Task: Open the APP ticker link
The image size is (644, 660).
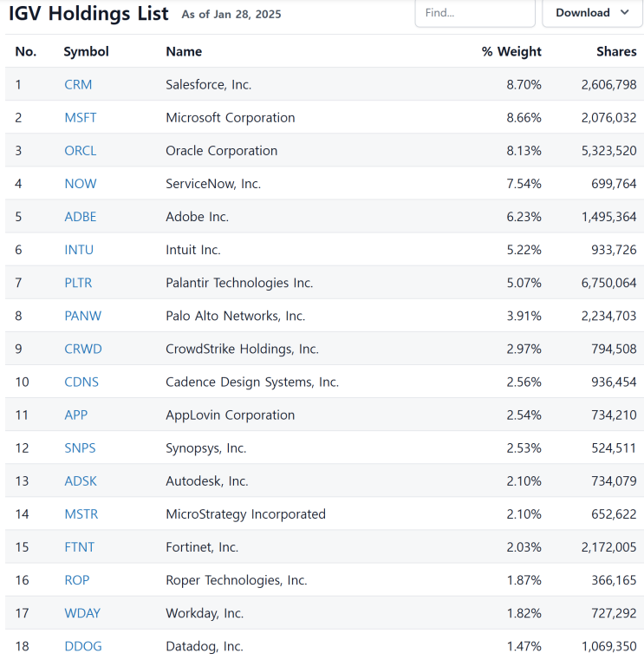Action: [76, 415]
